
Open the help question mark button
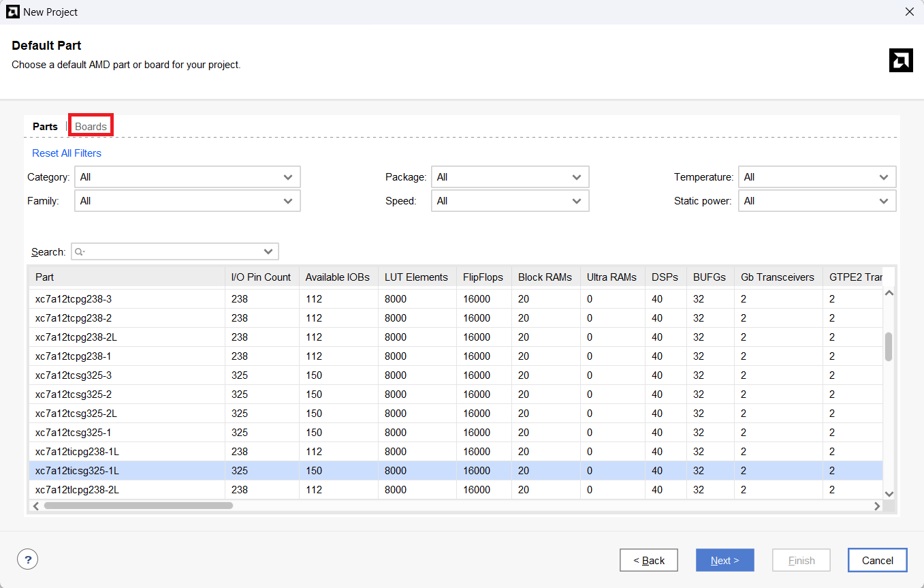coord(27,560)
